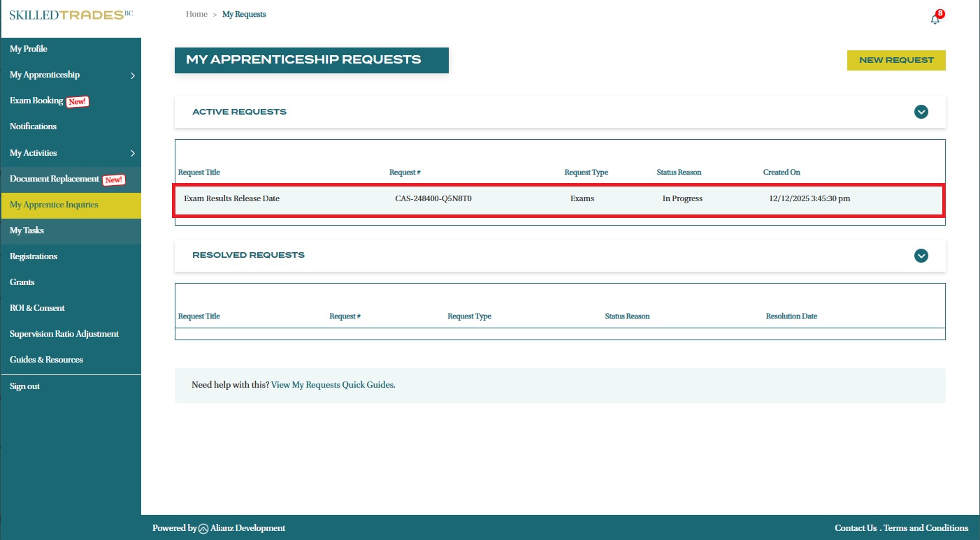
Task: Click Sign out in the sidebar
Action: (24, 386)
